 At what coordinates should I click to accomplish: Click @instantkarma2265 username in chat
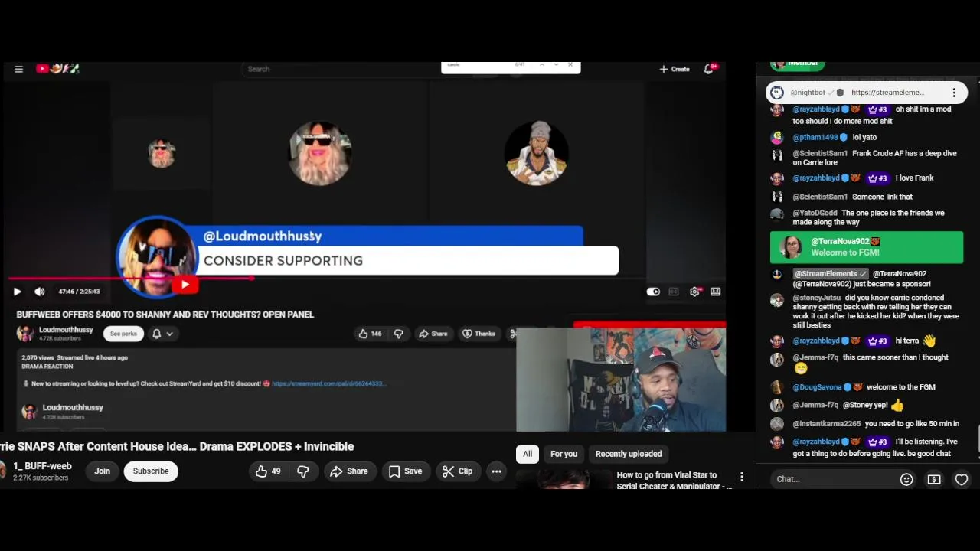827,424
